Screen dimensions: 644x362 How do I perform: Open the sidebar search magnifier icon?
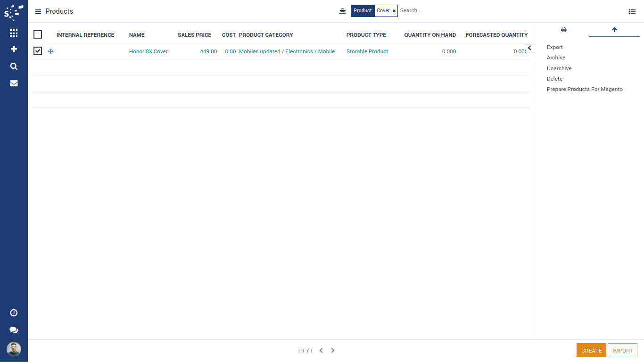coord(14,66)
